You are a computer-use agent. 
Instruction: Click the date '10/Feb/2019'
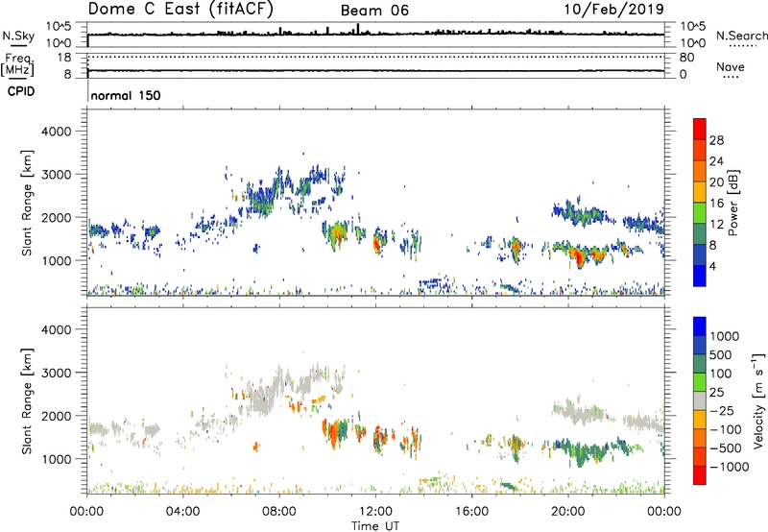click(x=613, y=10)
